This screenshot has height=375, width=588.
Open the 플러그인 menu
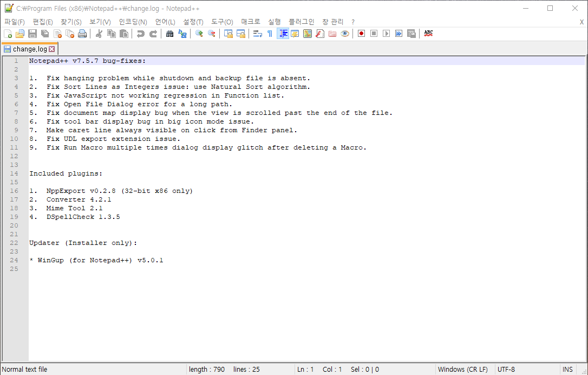pyautogui.click(x=302, y=22)
